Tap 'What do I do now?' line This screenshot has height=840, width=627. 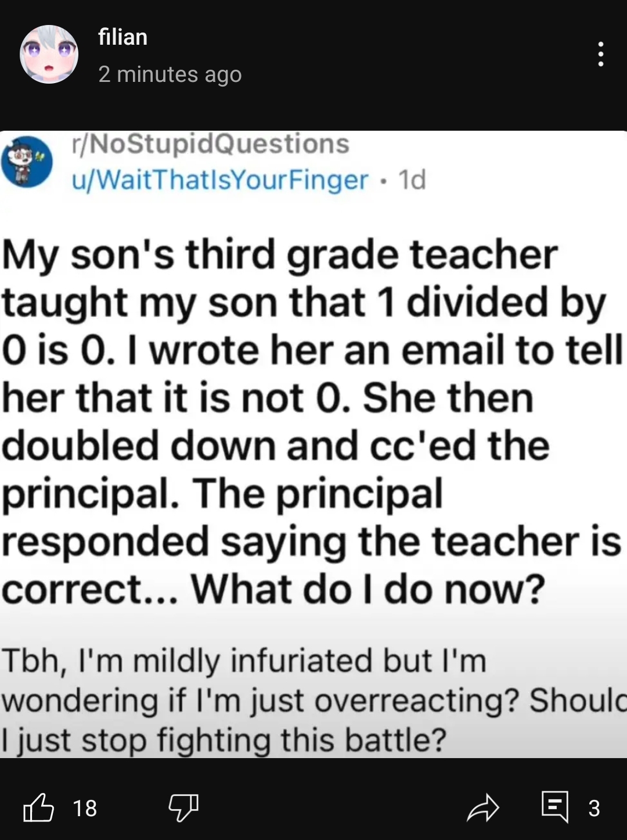(368, 589)
